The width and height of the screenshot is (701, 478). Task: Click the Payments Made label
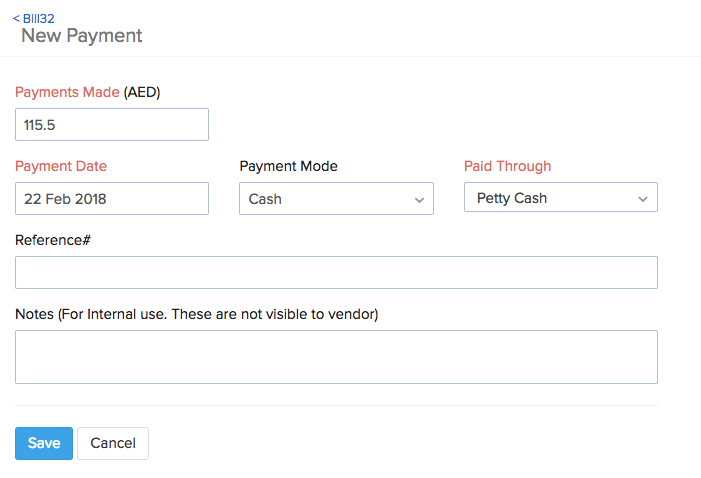tap(67, 92)
